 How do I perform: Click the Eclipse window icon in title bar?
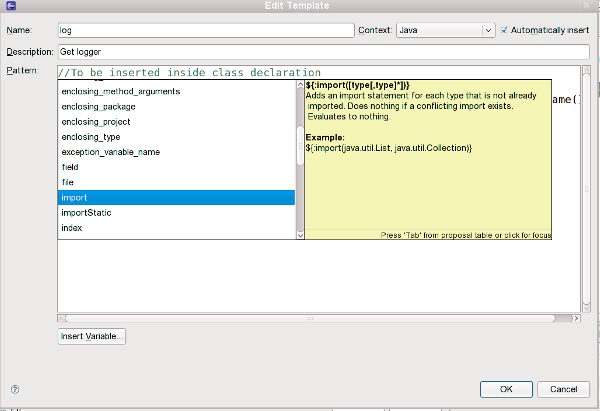(9, 6)
